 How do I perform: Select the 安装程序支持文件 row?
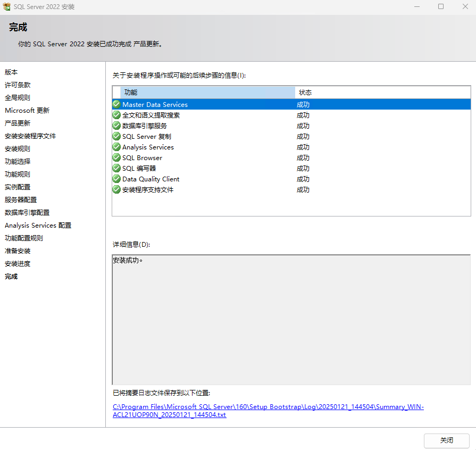[291, 189]
